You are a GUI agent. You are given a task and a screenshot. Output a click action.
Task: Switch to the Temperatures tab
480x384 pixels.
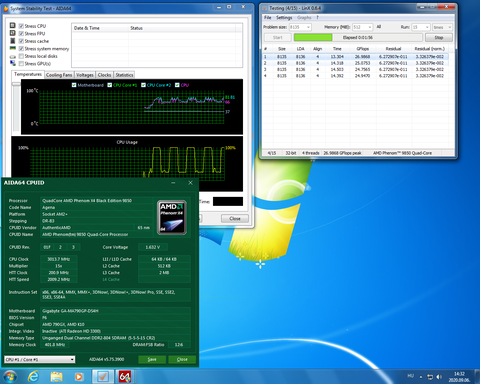point(28,74)
